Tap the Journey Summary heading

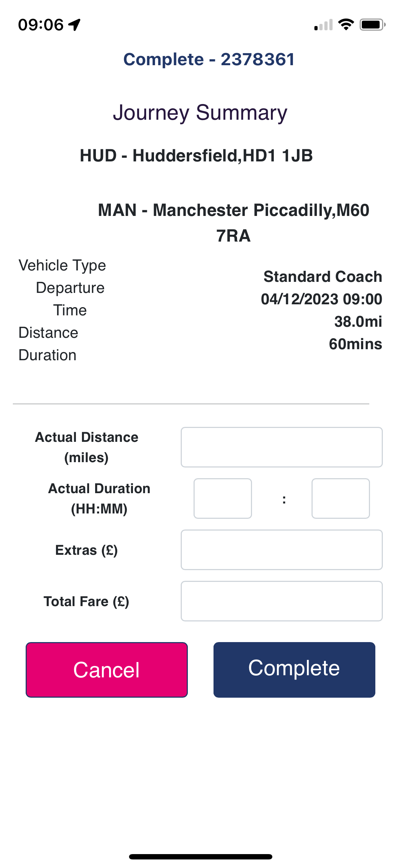pyautogui.click(x=200, y=113)
